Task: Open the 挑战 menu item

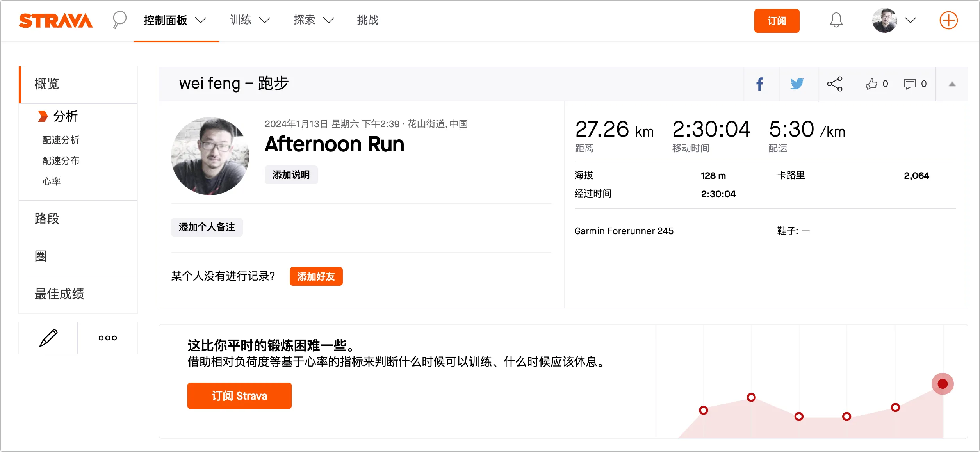Action: (367, 20)
